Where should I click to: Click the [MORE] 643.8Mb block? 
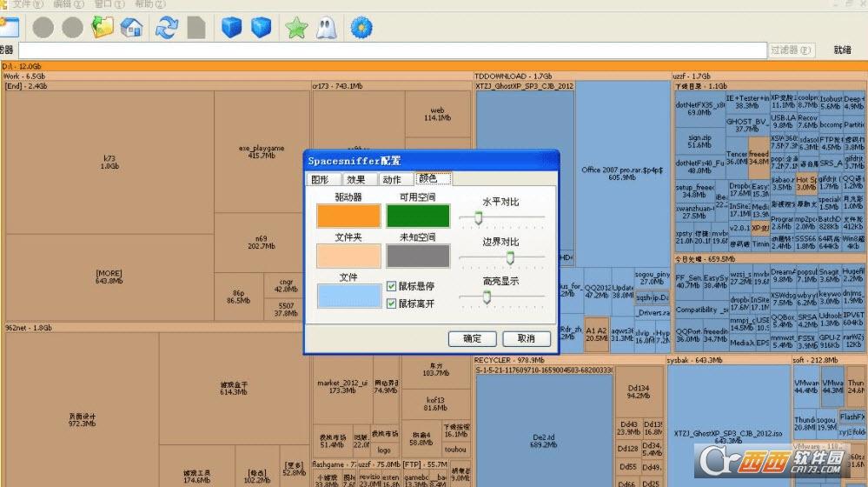(x=109, y=277)
